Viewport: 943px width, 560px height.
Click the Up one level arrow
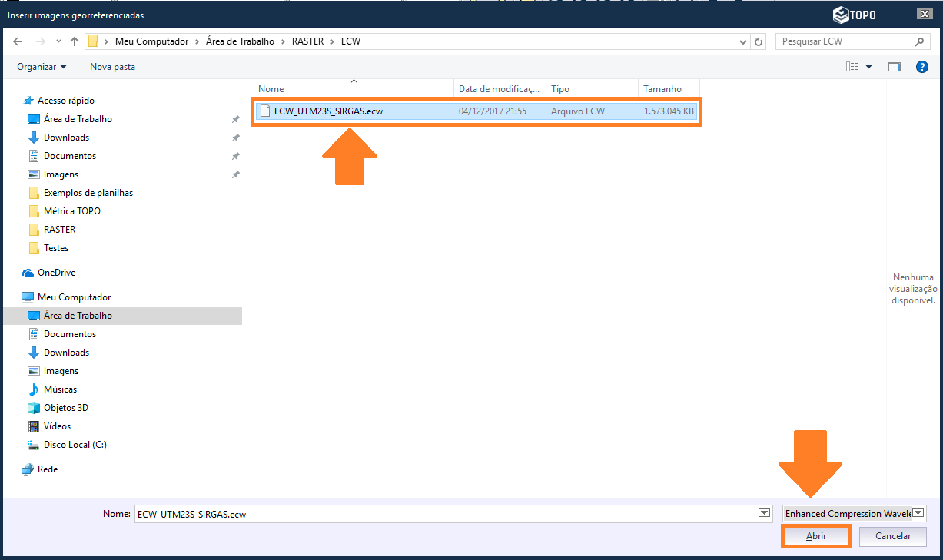[74, 41]
